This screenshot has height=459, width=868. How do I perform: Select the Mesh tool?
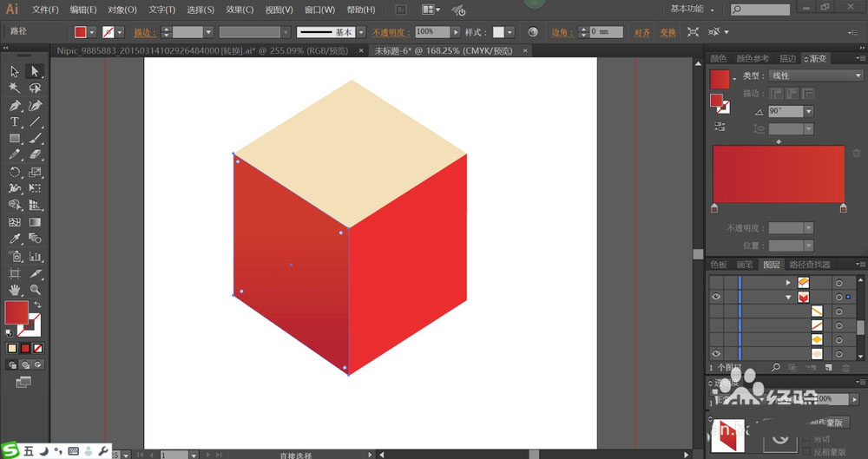[15, 222]
